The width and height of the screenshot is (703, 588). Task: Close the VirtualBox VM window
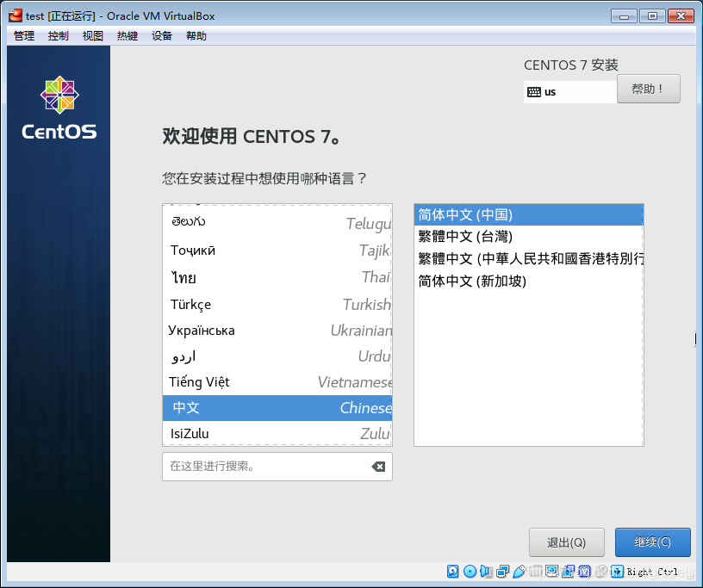click(681, 16)
